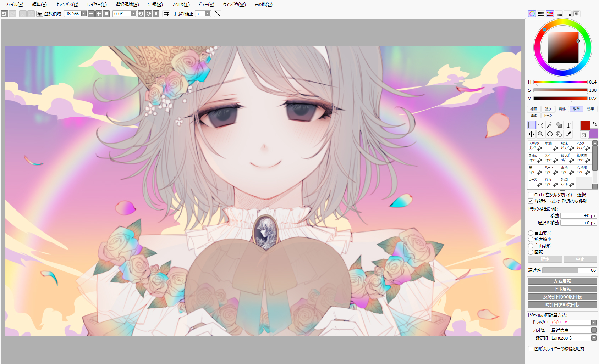This screenshot has width=599, height=364.
Task: Click the purple background color swatch
Action: click(593, 134)
